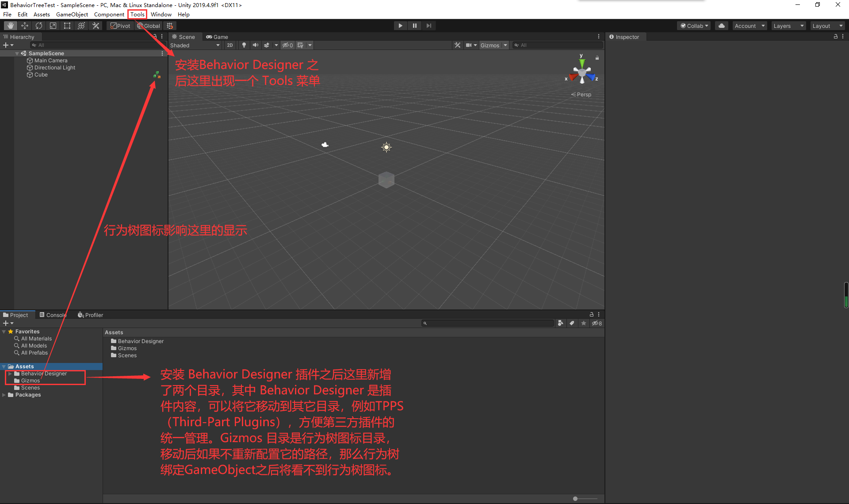The width and height of the screenshot is (849, 504).
Task: Toggle scene audio icon in Scene toolbar
Action: pos(255,45)
